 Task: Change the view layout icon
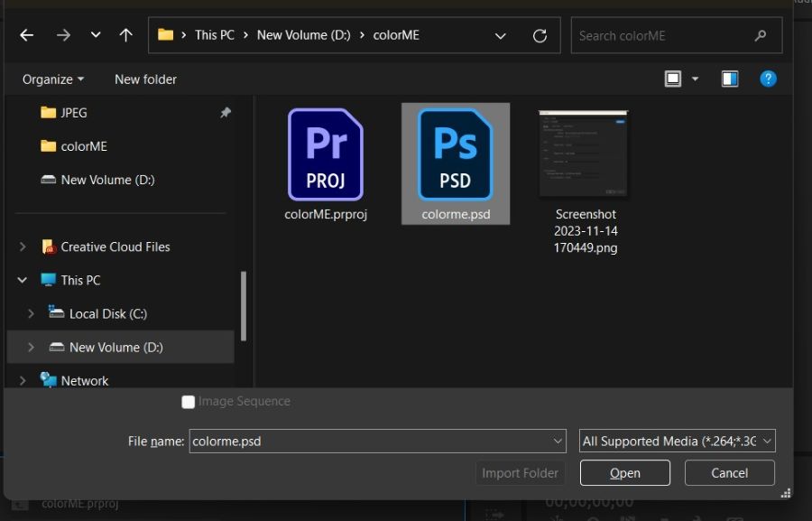[x=673, y=79]
